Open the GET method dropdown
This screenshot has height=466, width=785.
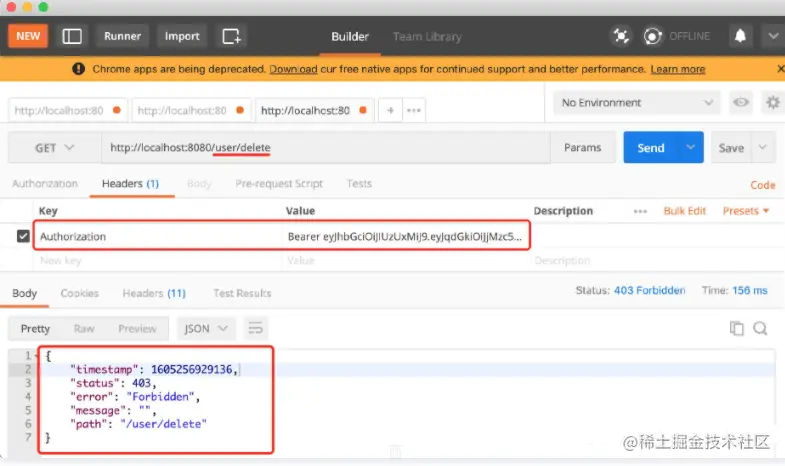54,148
